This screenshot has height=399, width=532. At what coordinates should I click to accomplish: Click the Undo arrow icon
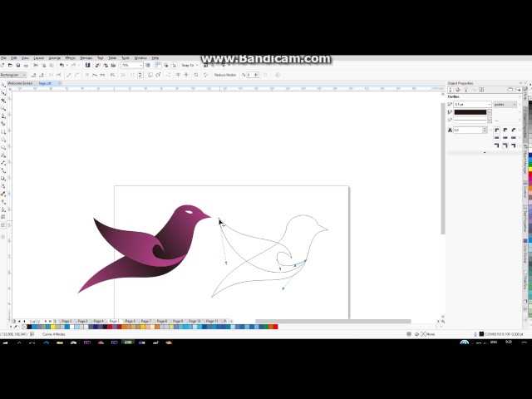click(62, 65)
